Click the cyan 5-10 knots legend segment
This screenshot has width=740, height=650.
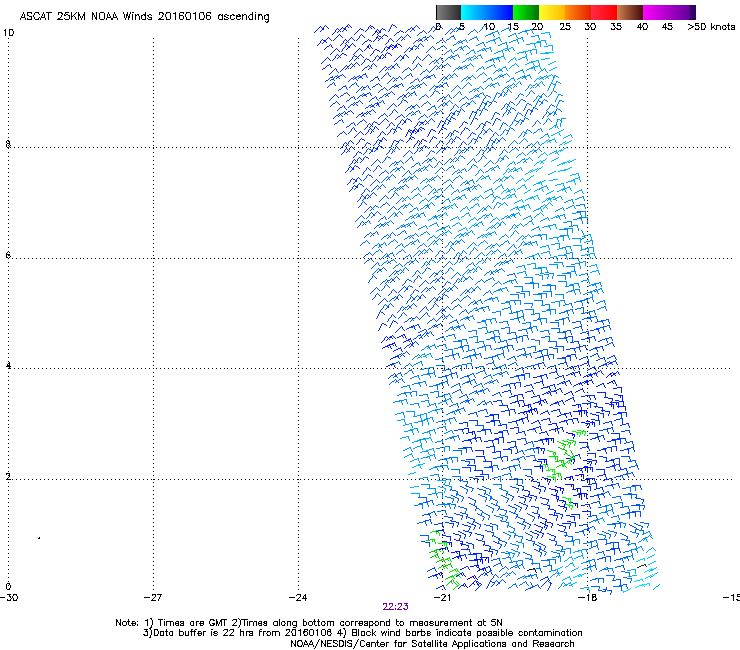click(x=474, y=12)
